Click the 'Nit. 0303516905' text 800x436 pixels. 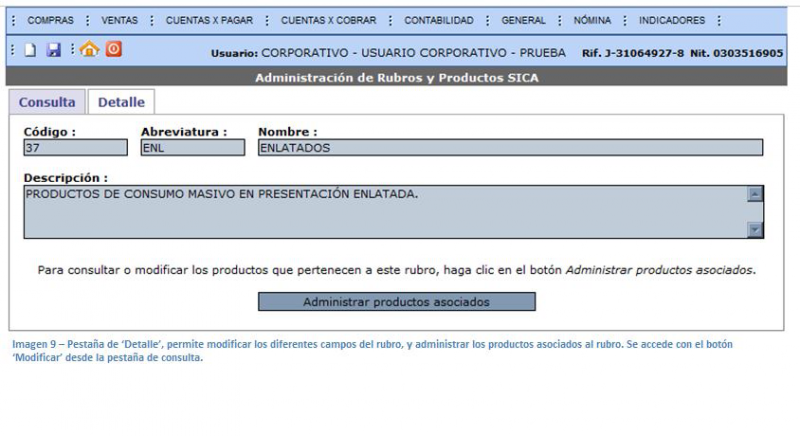737,53
